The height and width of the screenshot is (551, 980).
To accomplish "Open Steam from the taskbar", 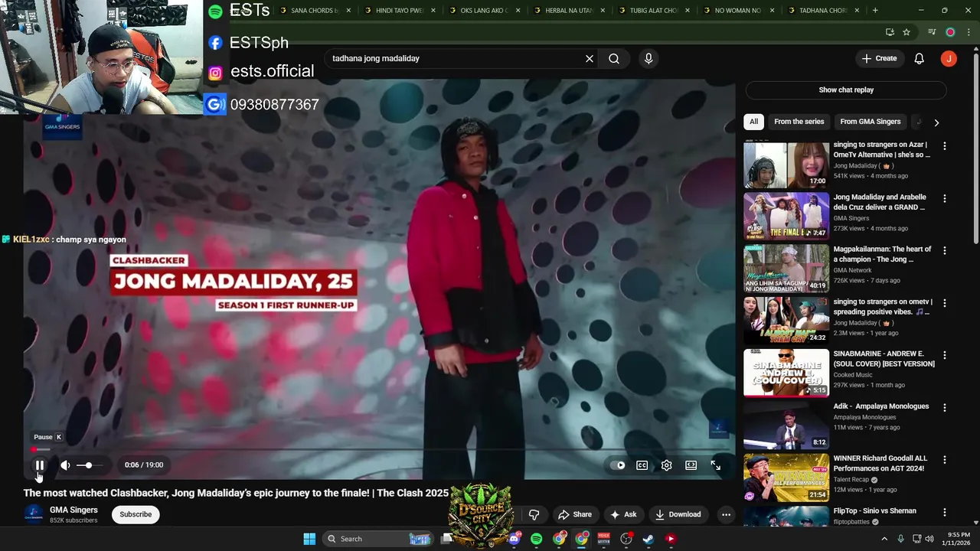I will [648, 539].
